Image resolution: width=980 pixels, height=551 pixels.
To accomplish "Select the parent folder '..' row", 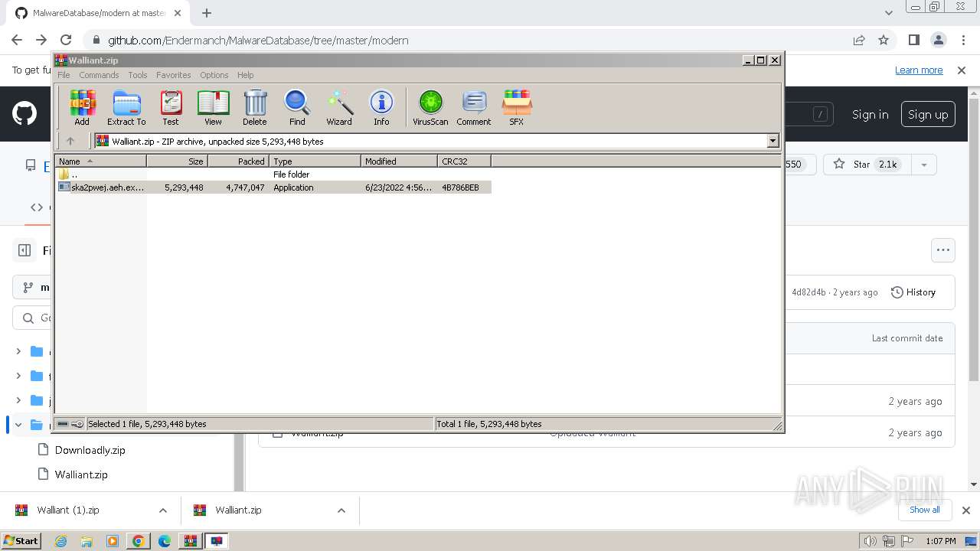I will [x=273, y=174].
